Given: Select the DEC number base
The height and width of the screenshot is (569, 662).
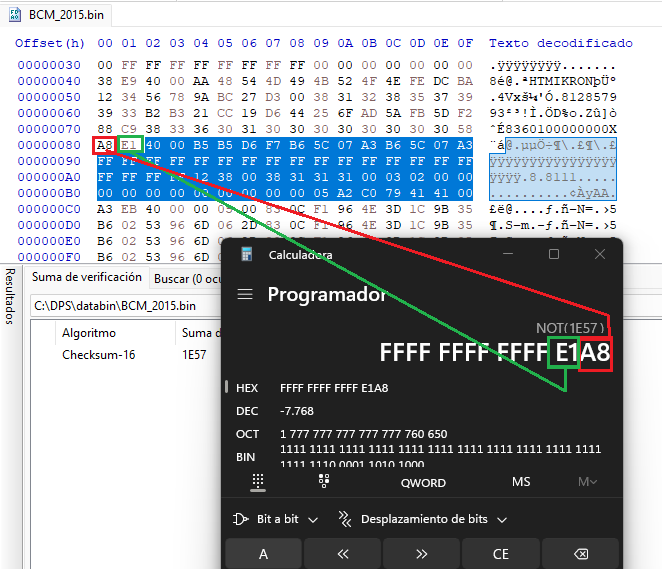Looking at the screenshot, I should point(247,411).
